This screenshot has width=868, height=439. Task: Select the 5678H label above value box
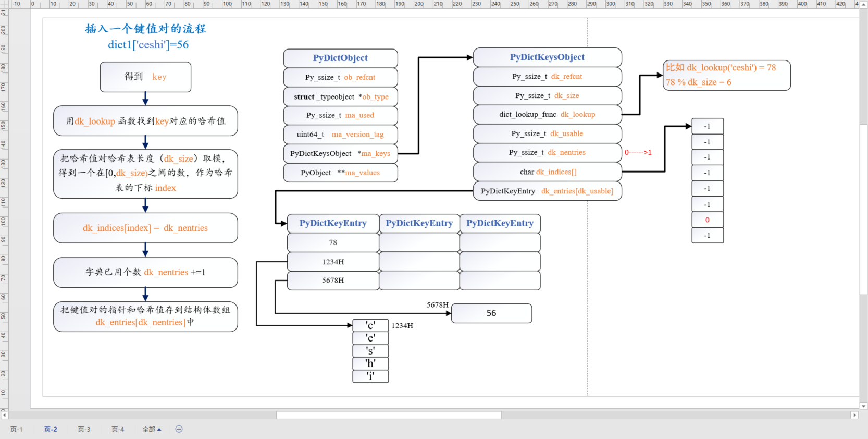tap(438, 305)
